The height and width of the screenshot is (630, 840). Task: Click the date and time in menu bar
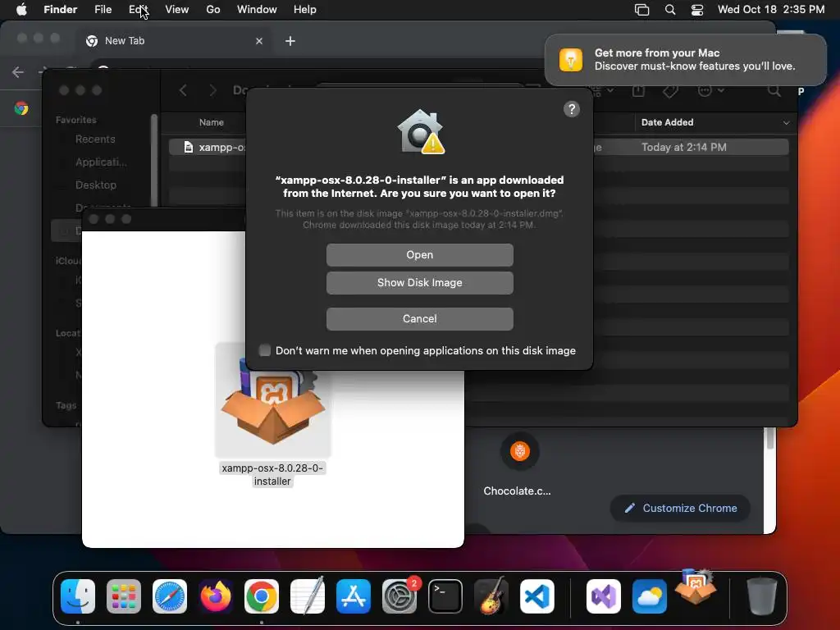tap(771, 10)
